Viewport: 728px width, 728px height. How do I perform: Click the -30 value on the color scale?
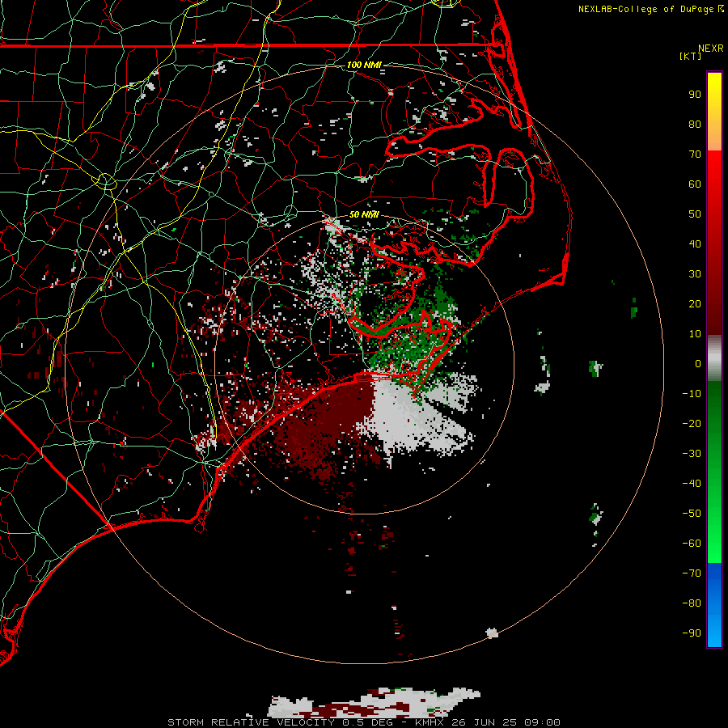tap(692, 454)
